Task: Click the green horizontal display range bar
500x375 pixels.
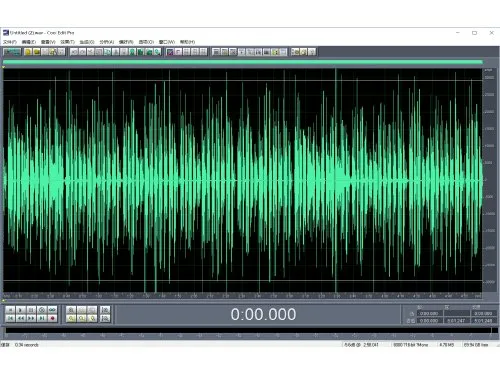Action: click(x=243, y=62)
